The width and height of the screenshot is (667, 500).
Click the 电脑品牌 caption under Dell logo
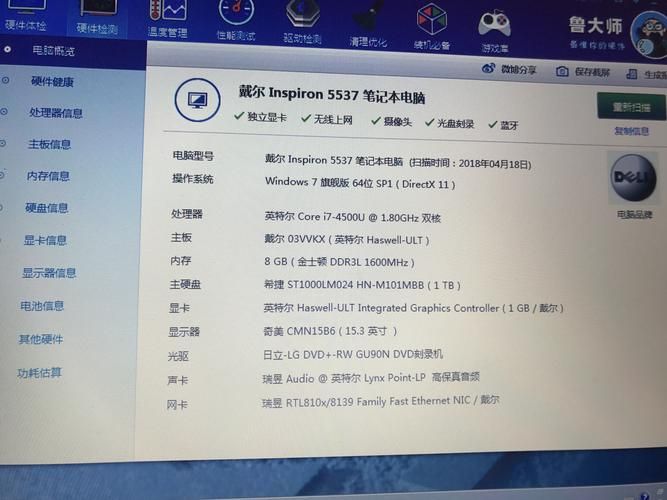(634, 214)
